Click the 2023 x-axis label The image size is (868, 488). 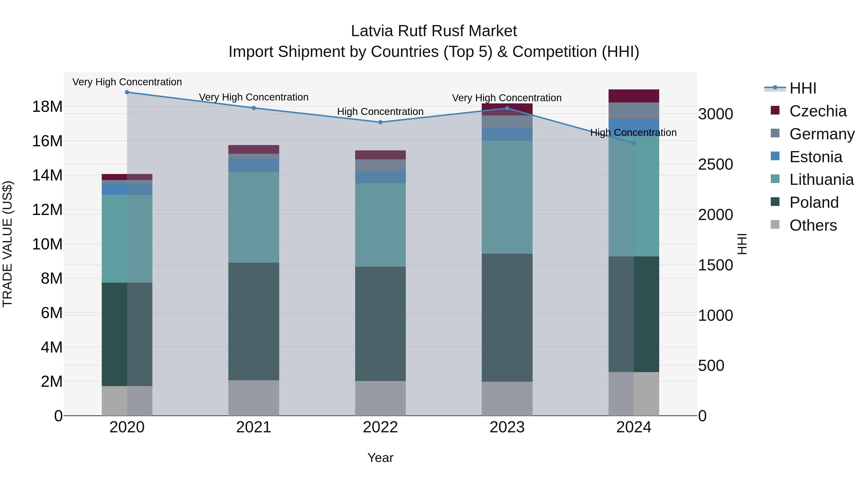[x=507, y=427]
